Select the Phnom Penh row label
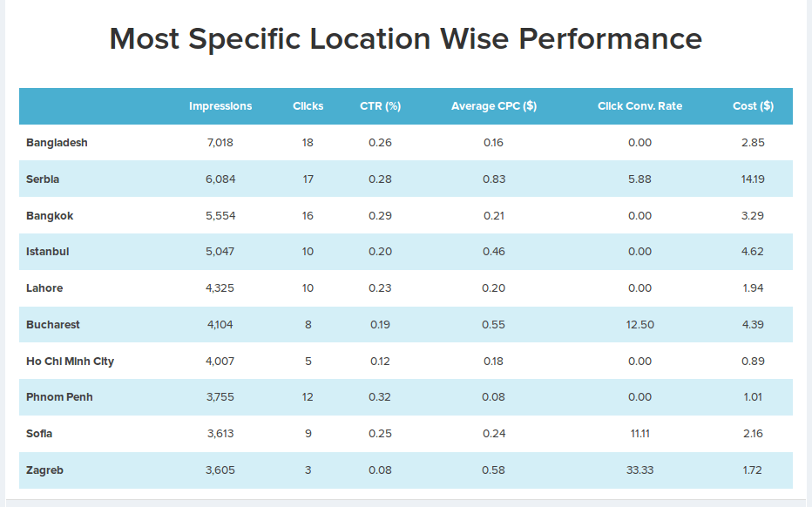Screen dimensions: 812x507 (x=59, y=397)
